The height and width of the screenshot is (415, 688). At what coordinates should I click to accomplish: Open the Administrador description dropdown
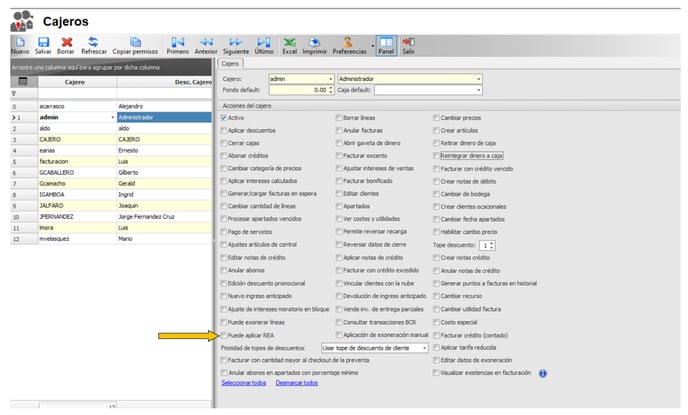479,79
